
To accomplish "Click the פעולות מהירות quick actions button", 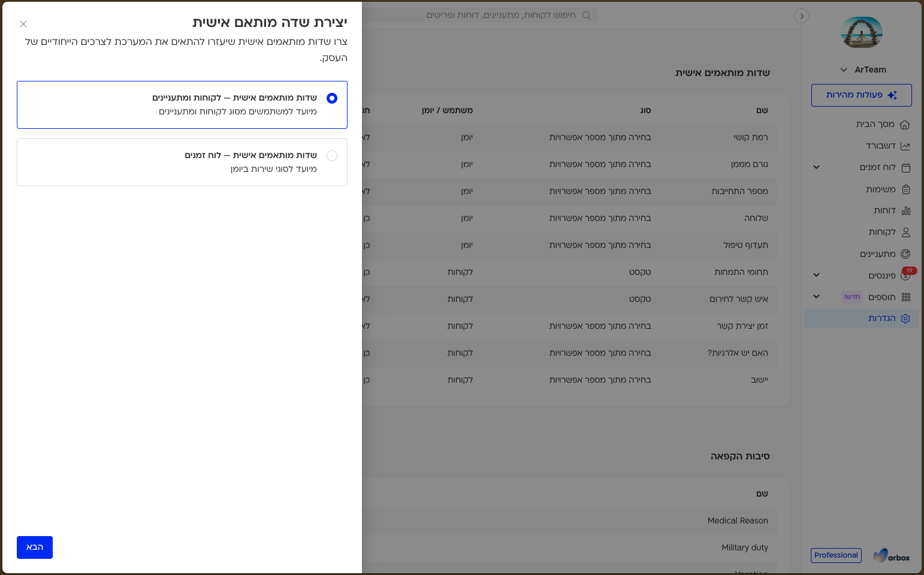I will pos(862,95).
